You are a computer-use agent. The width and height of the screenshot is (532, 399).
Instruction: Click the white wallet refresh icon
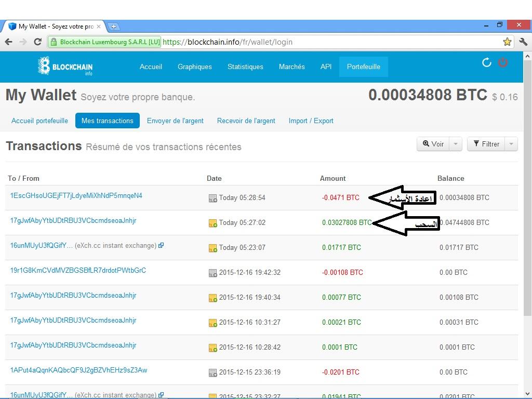click(x=486, y=62)
